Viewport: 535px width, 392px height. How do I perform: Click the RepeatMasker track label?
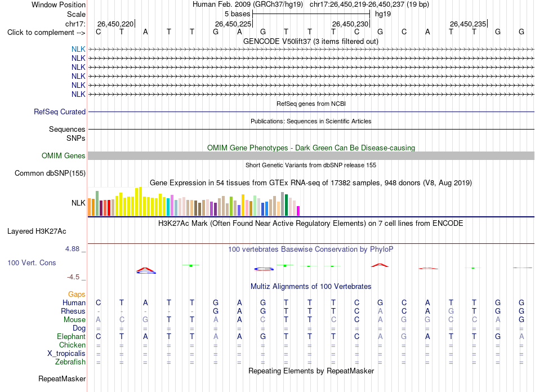(x=62, y=378)
